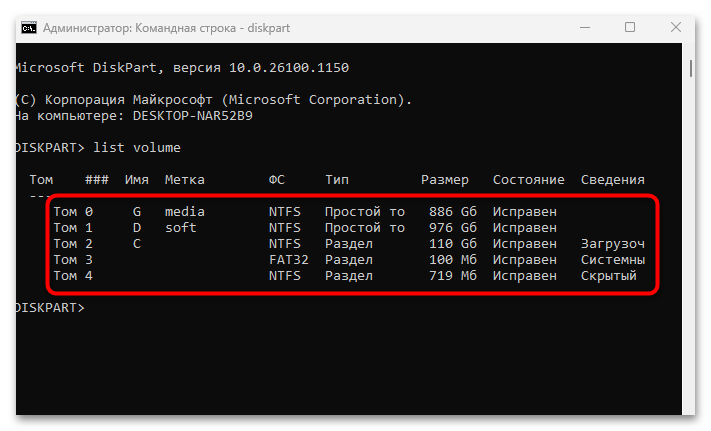Click 'Раздел' type in Том 3 row
The width and height of the screenshot is (711, 431).
[349, 260]
